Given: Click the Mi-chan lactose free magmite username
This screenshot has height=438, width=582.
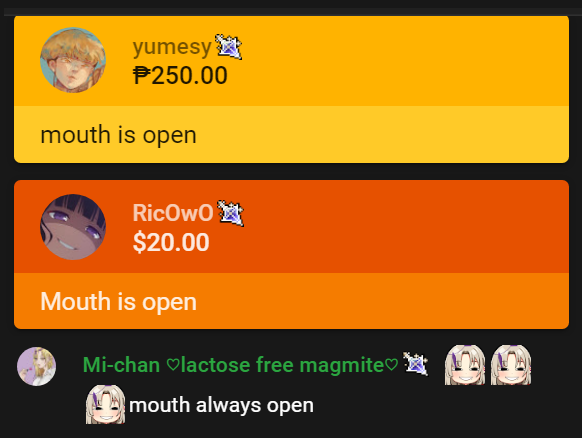Looking at the screenshot, I should coord(241,365).
